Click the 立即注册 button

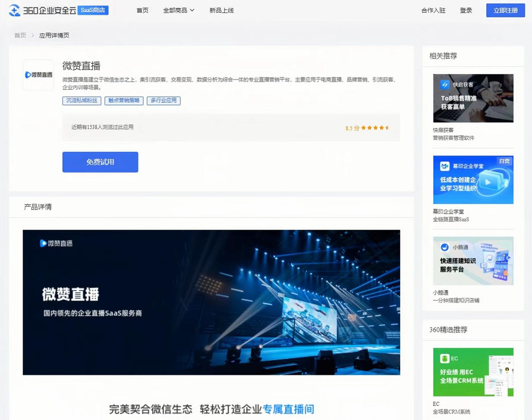click(x=506, y=10)
